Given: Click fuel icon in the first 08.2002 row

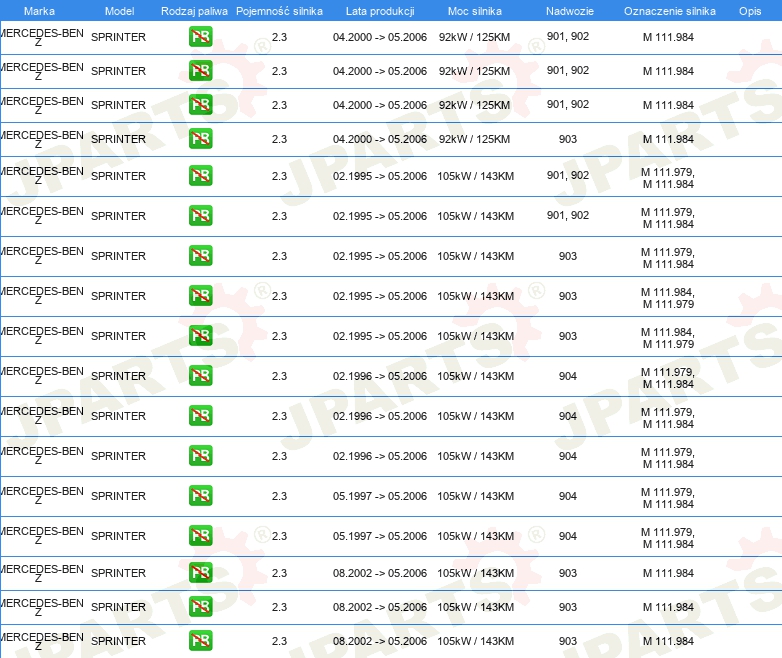Looking at the screenshot, I should click(x=200, y=573).
